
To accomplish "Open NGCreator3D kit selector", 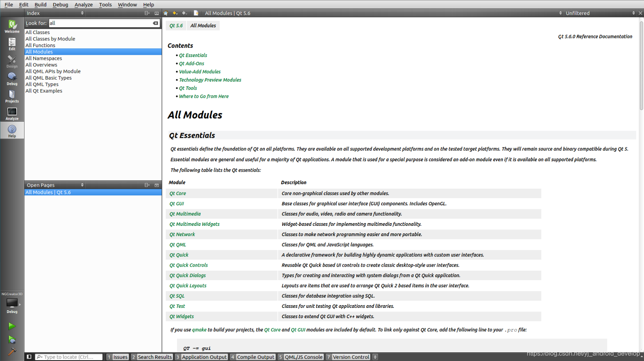I will (x=12, y=303).
